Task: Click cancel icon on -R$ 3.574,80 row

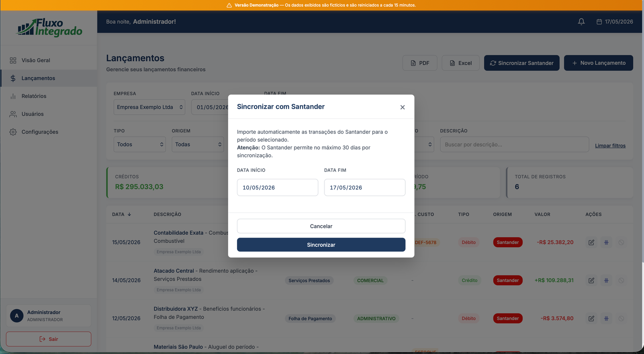Action: point(621,319)
